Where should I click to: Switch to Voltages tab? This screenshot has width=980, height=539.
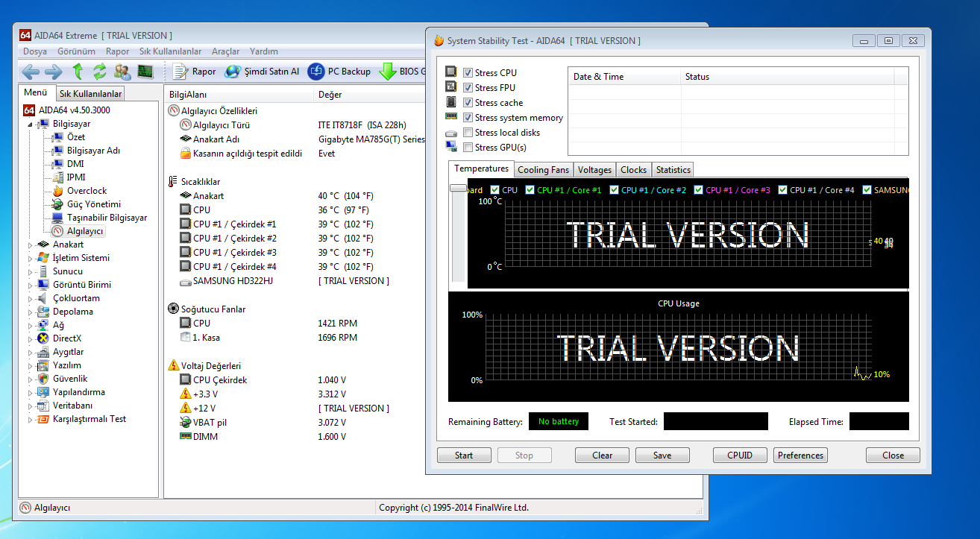(594, 170)
